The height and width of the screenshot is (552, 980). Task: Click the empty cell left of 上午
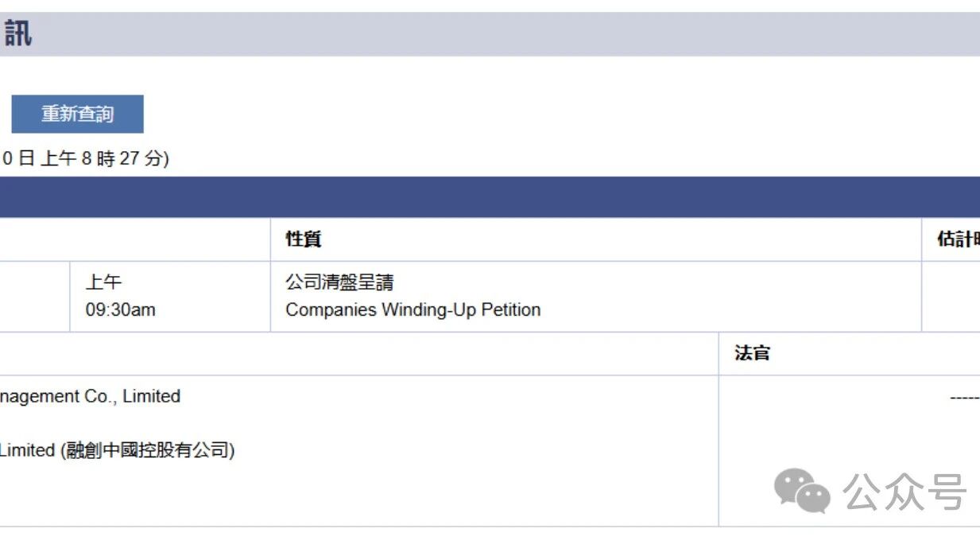tap(35, 296)
